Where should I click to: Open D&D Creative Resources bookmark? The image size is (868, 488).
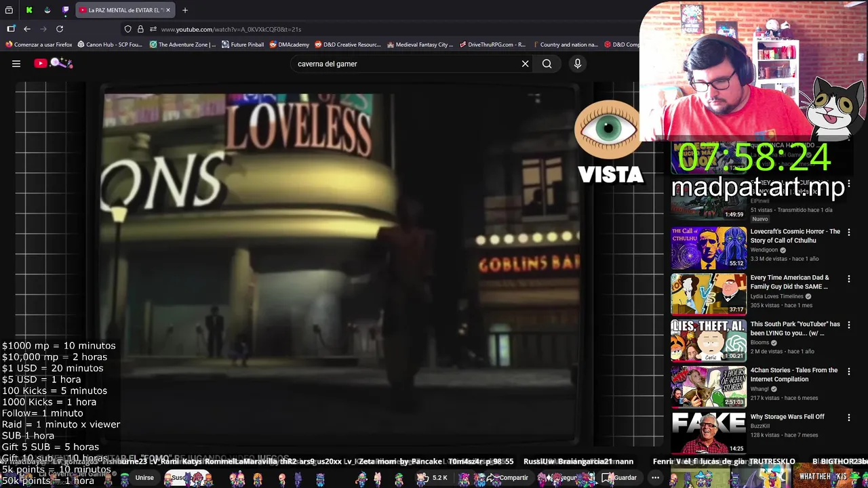(348, 45)
